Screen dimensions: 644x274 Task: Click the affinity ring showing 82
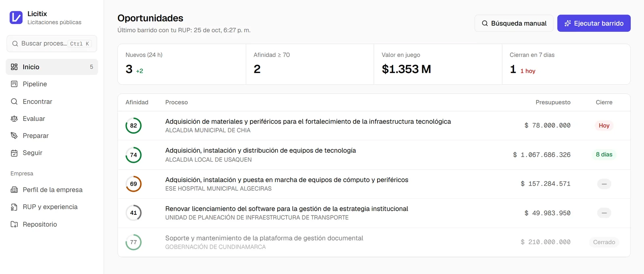click(x=134, y=126)
